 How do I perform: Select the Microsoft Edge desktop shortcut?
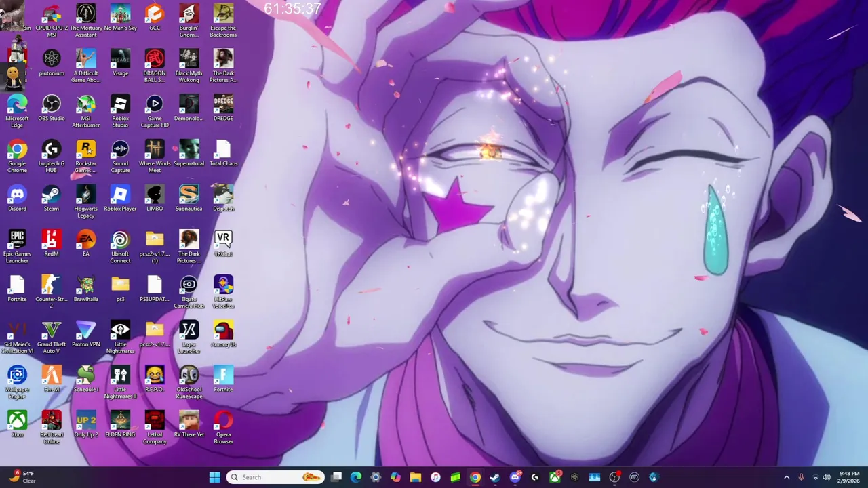[17, 111]
